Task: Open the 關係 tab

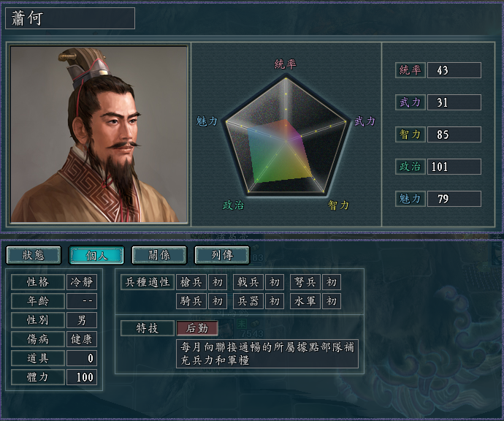Action: pos(159,256)
